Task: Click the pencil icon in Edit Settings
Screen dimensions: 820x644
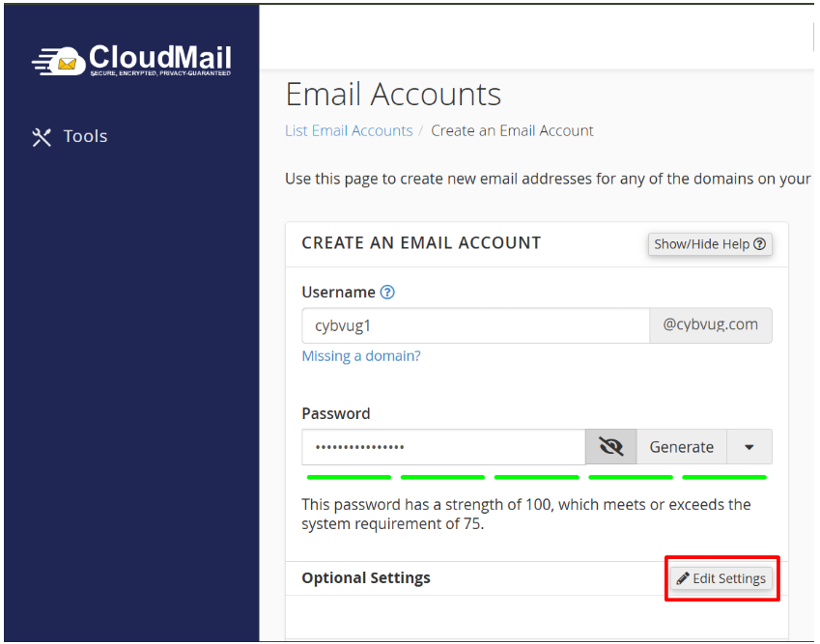Action: (x=683, y=578)
